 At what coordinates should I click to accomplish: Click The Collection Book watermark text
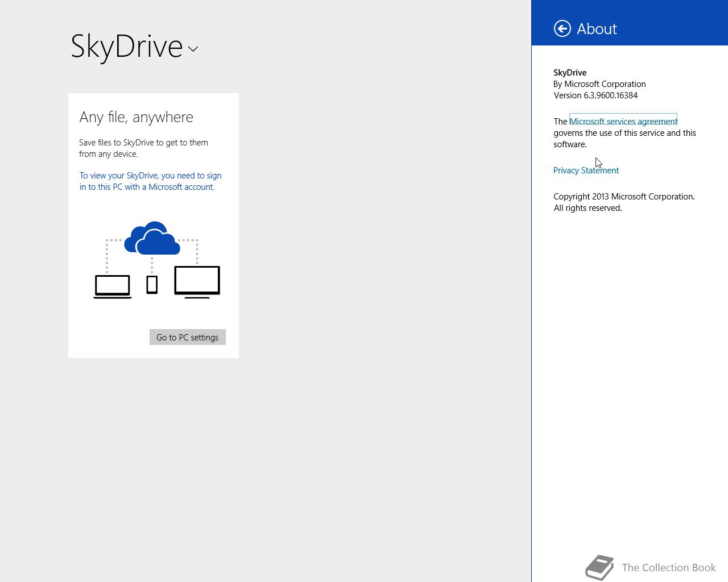pos(669,567)
